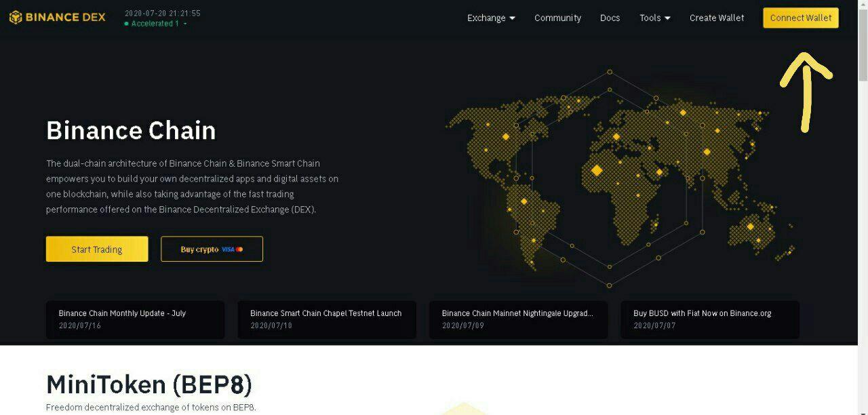Open Binance Chain Monthly Update - July news
Image resolution: width=868 pixels, height=415 pixels.
click(135, 319)
